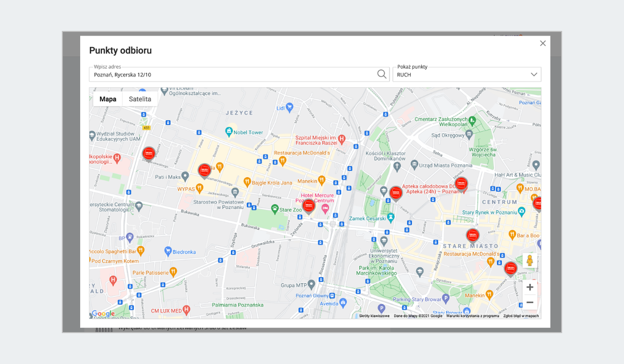The height and width of the screenshot is (364, 624).
Task: Click the Hotel Mercure bed icon
Action: (x=325, y=209)
